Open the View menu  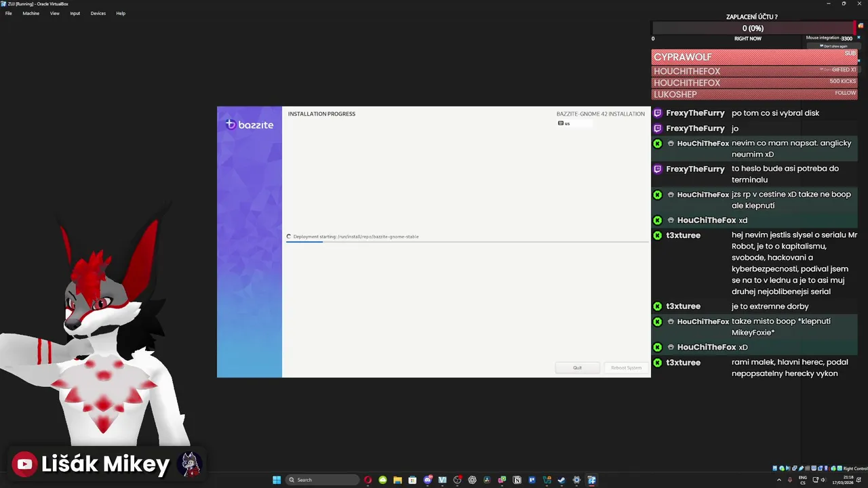tap(54, 13)
